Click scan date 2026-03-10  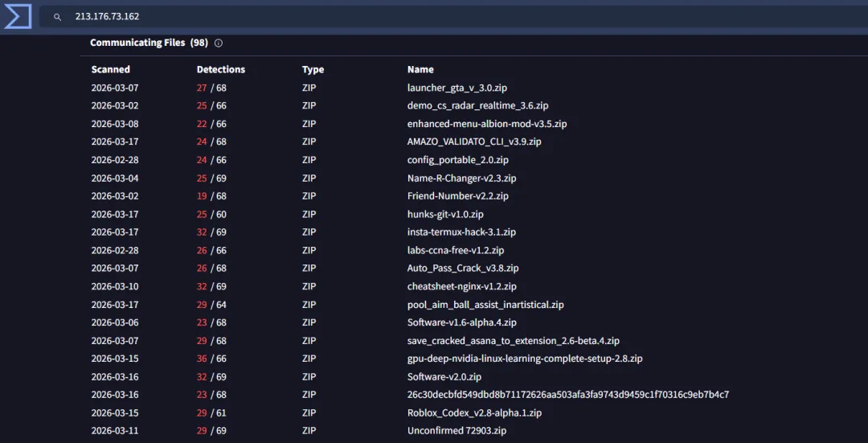click(x=115, y=286)
